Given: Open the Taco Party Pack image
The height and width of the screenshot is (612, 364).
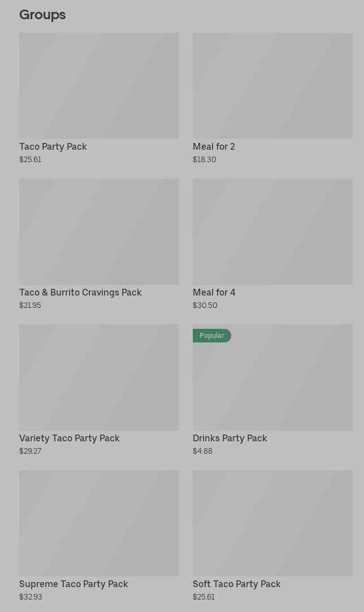Looking at the screenshot, I should [99, 85].
